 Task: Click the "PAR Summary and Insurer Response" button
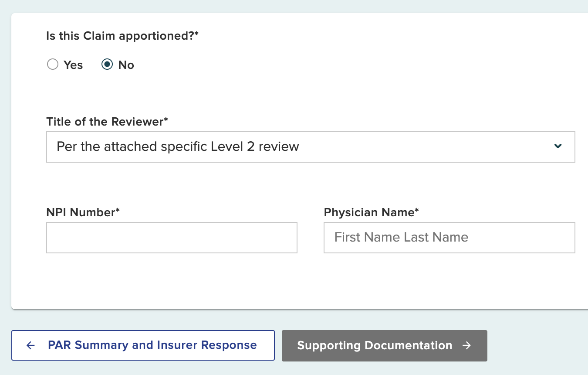tap(143, 345)
